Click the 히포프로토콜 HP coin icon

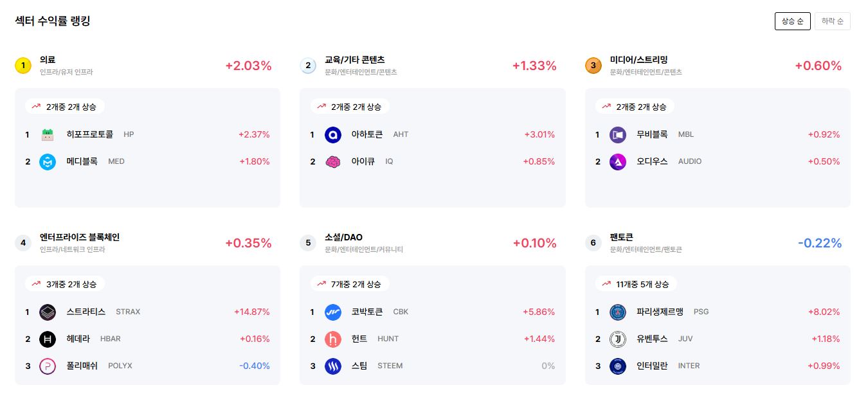pos(48,134)
